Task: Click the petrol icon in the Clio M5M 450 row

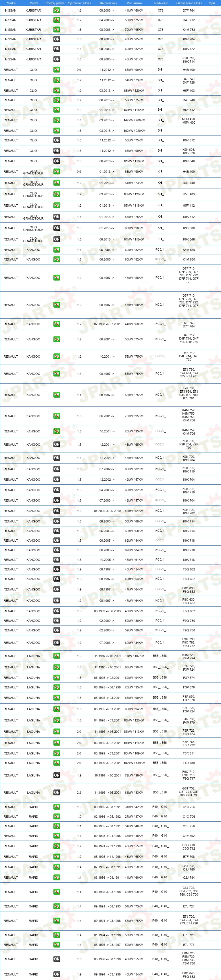Action: [x=57, y=120]
